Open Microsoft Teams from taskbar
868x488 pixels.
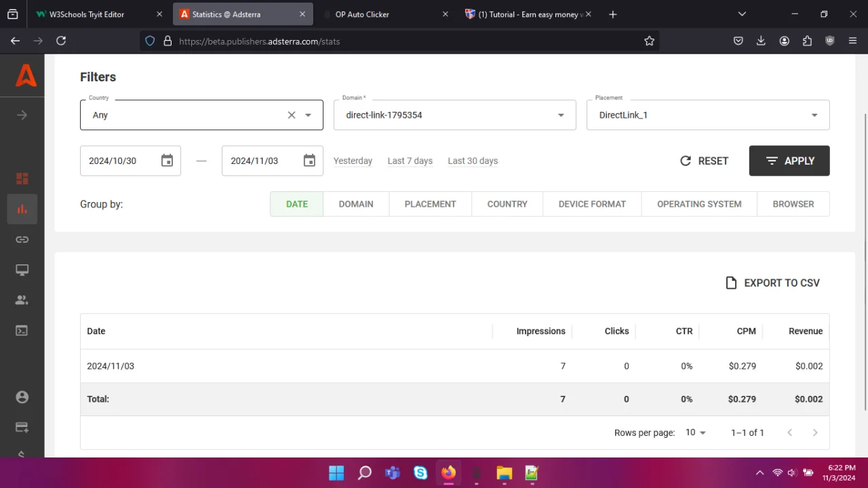[393, 472]
